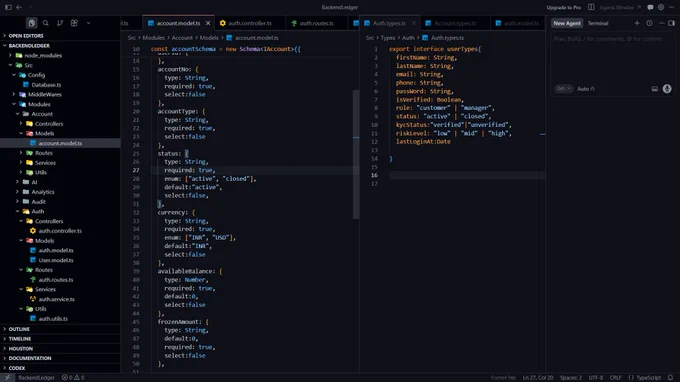Click the microphone voice input button
680x382 pixels.
click(667, 89)
